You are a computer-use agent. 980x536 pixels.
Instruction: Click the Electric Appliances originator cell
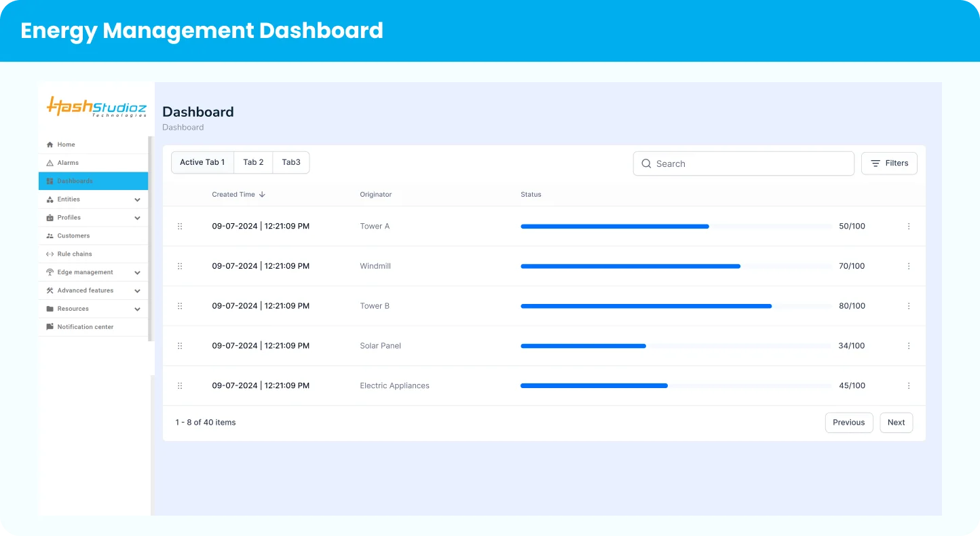point(395,385)
